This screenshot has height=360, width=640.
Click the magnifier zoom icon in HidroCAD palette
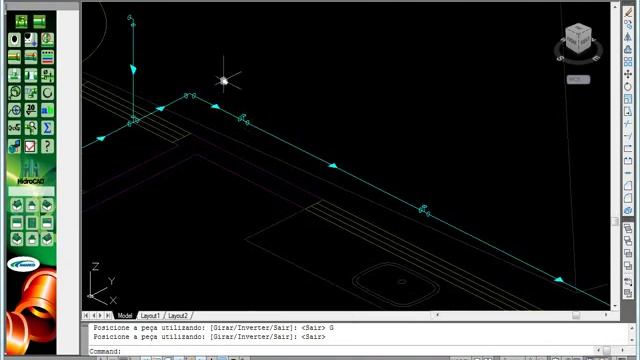pos(14,93)
